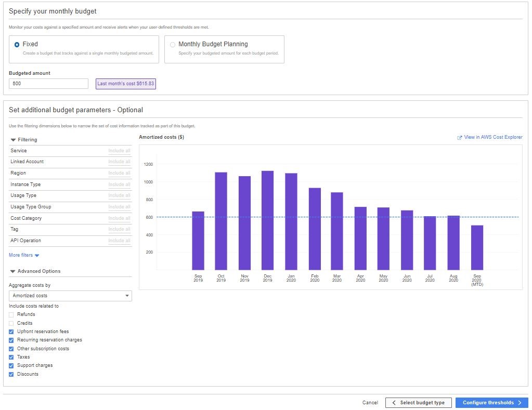Click Set additional budget parameters heading
Screen dimensions: 532x410
pos(76,110)
